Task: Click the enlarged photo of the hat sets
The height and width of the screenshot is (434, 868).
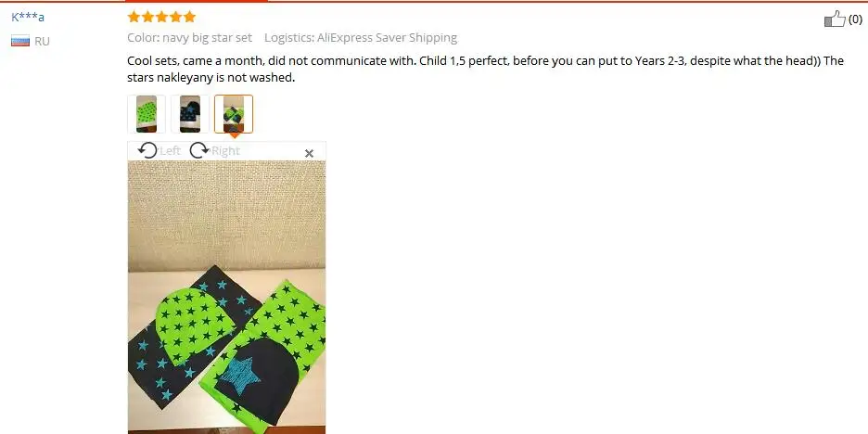Action: tap(227, 298)
